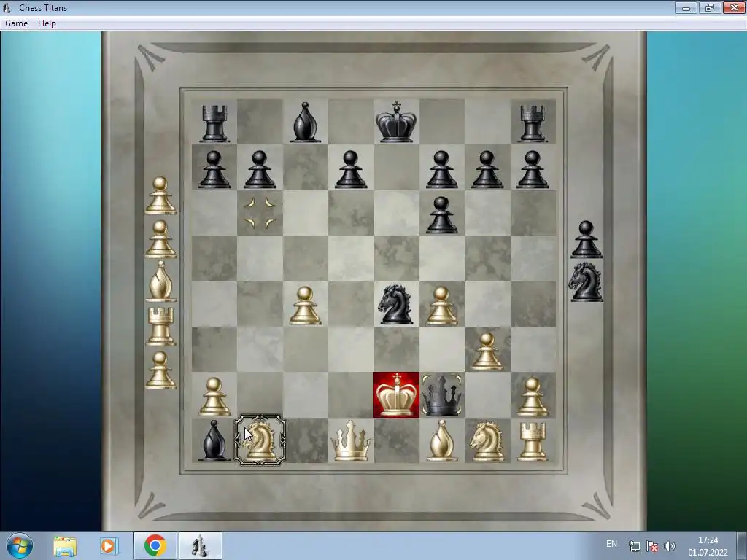Click the highlighted destination square b6
The height and width of the screenshot is (560, 747).
tap(260, 213)
